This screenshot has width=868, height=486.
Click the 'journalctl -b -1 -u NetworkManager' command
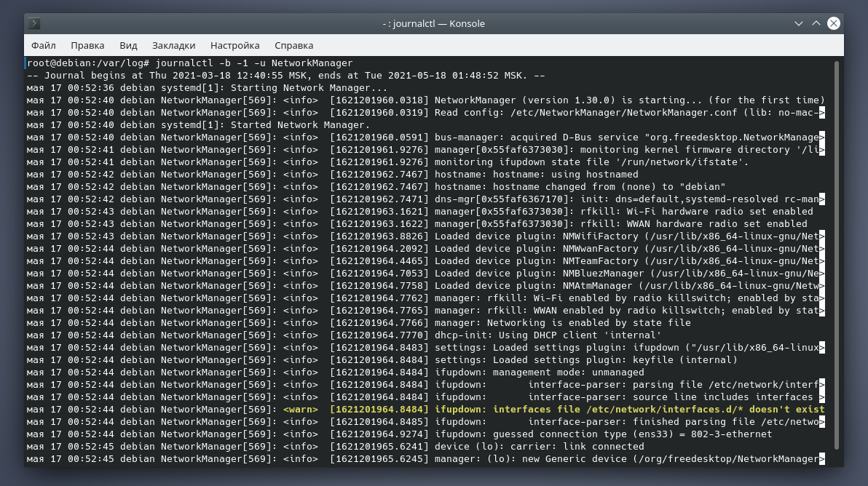(x=254, y=63)
